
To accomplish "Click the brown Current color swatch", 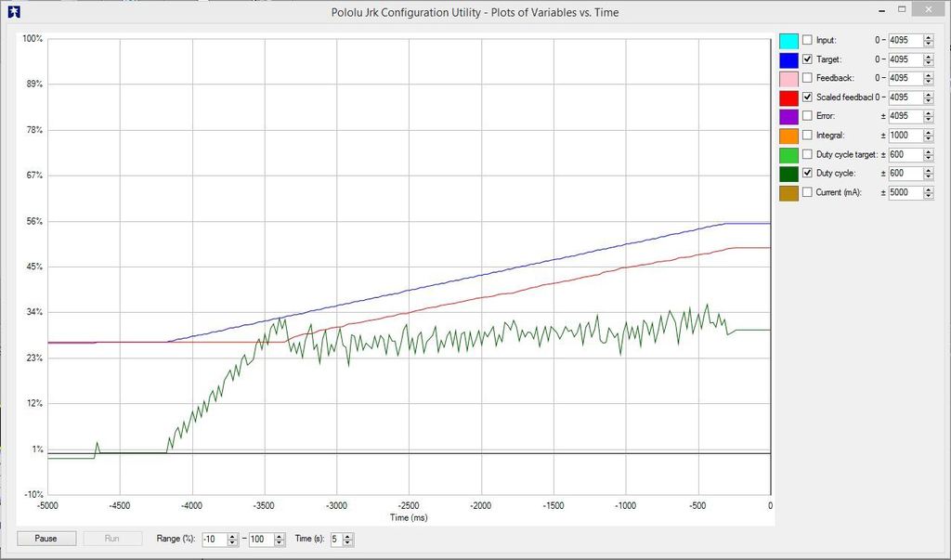I will click(788, 193).
